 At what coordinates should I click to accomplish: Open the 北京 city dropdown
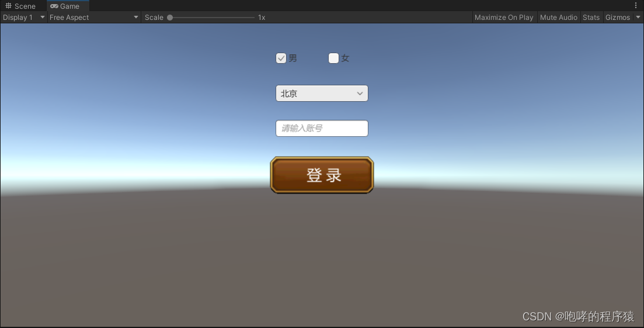click(x=322, y=94)
